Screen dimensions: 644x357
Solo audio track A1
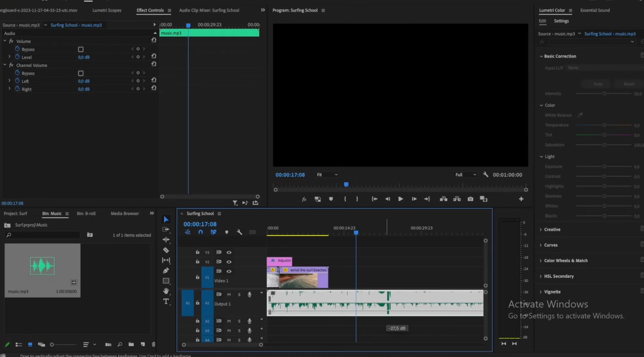(x=239, y=295)
